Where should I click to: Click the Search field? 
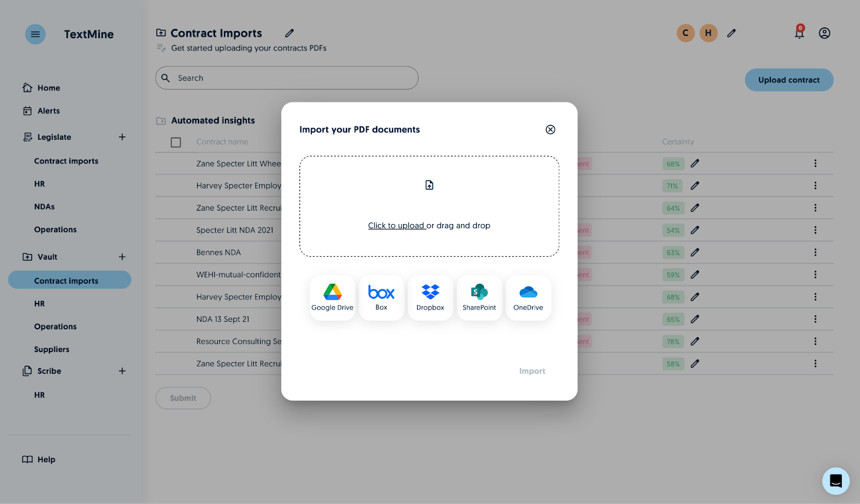286,78
